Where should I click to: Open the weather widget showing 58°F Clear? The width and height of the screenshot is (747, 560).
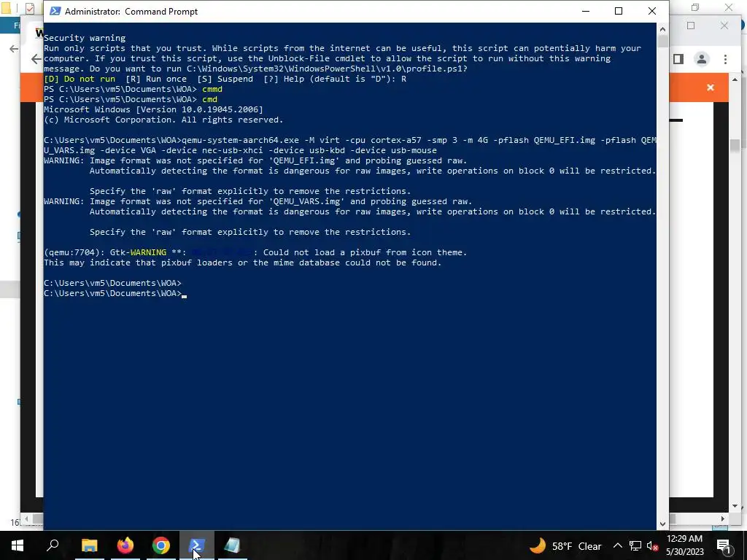tap(565, 545)
